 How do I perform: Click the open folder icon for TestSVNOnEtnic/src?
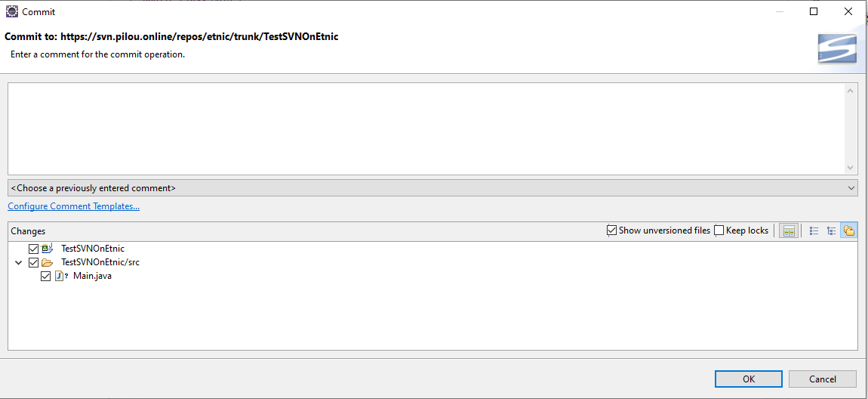click(x=47, y=262)
